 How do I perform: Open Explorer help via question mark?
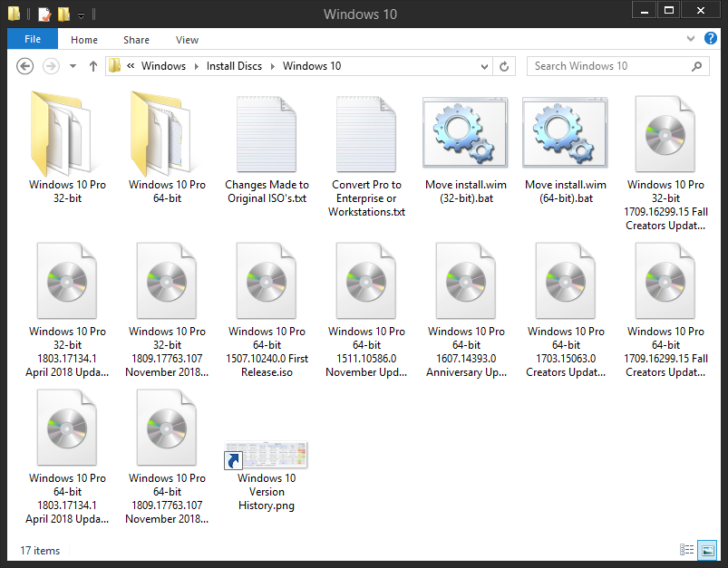pyautogui.click(x=711, y=38)
